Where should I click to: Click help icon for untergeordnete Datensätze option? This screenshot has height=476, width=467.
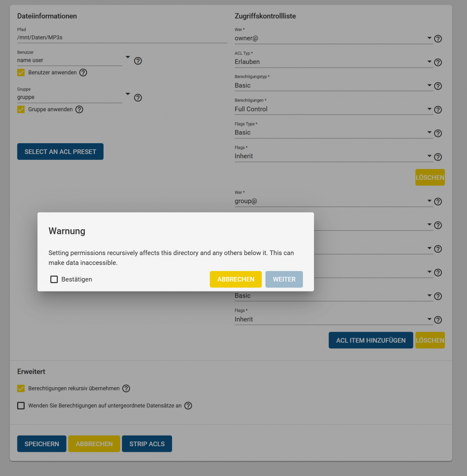pyautogui.click(x=188, y=405)
